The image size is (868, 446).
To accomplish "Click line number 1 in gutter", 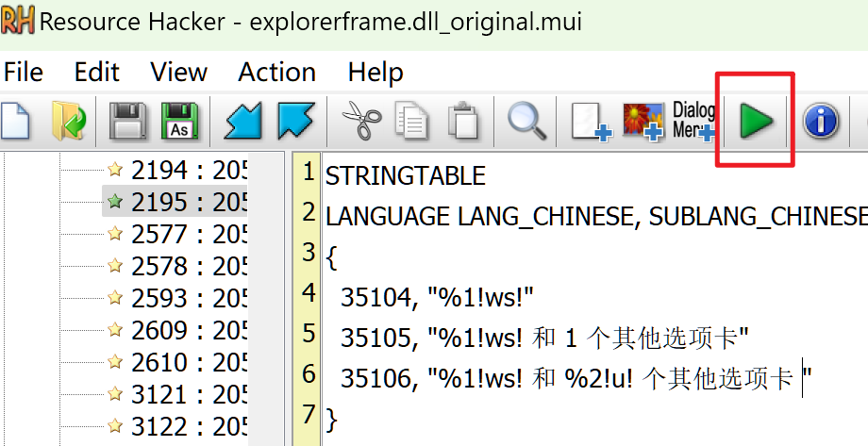I will point(309,173).
